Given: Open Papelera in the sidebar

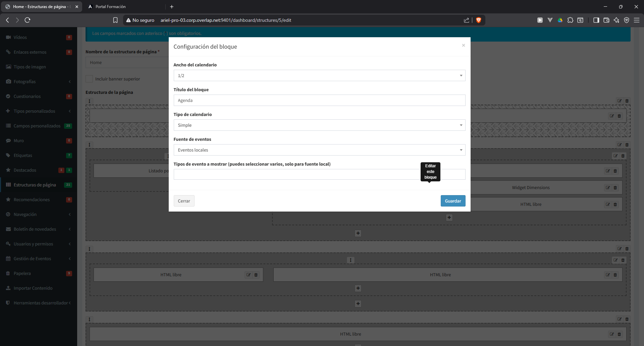Looking at the screenshot, I should click(x=39, y=273).
